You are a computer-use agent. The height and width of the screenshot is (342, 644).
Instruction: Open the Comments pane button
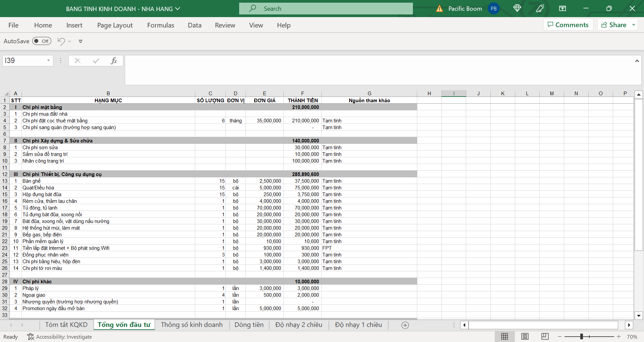[x=568, y=25]
